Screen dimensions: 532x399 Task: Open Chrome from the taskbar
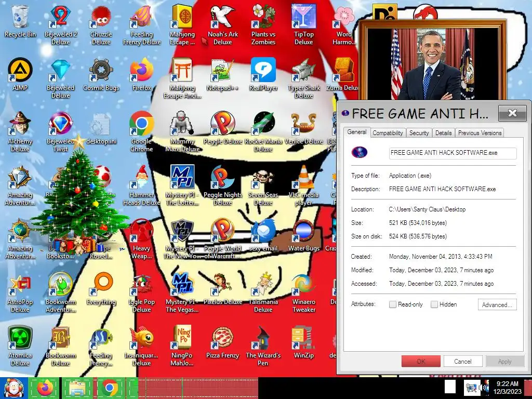[x=109, y=388]
